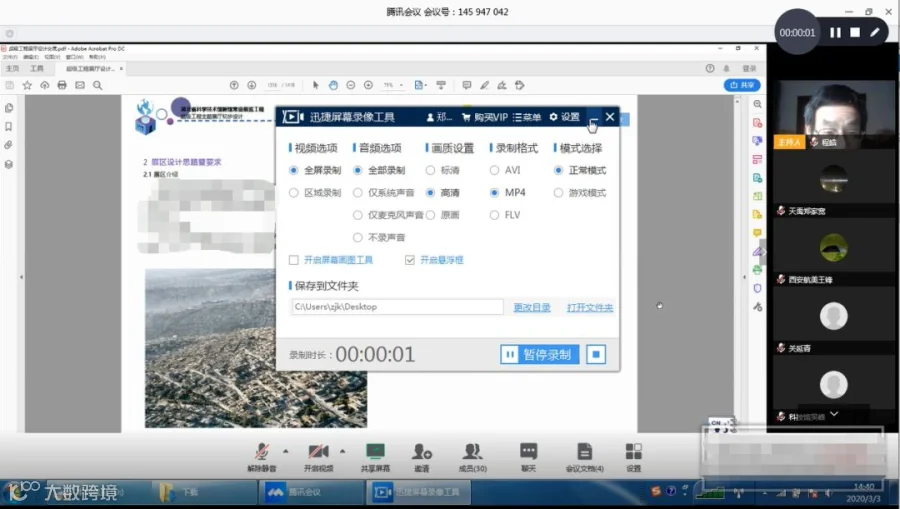Screen dimensions: 900x509
Task: Click the 共享 share button in Acrobat
Action: [x=742, y=85]
